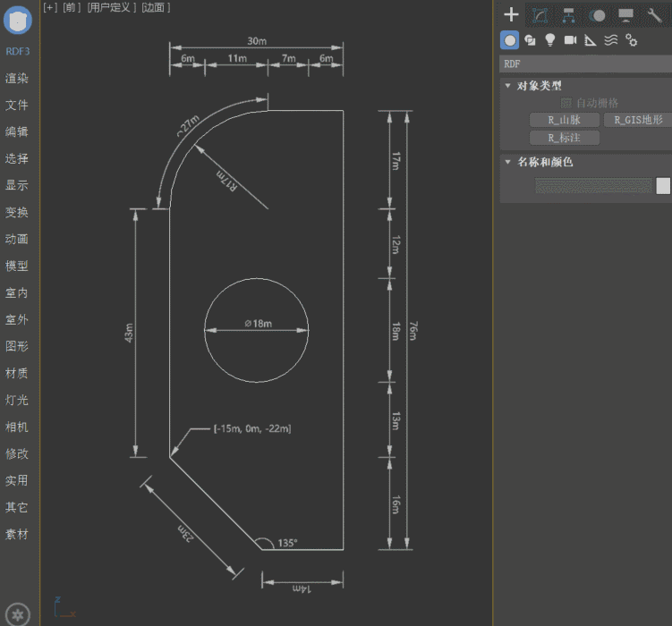Open the Display panel monitor tab
Image resolution: width=672 pixels, height=626 pixels.
coord(626,14)
